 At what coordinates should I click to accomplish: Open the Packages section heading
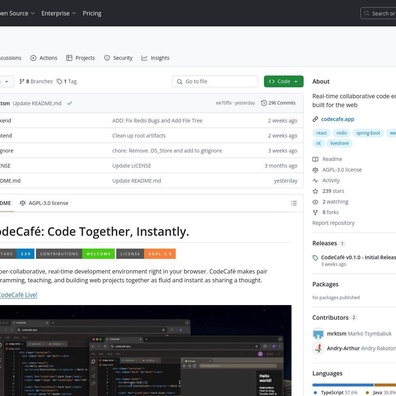[325, 284]
